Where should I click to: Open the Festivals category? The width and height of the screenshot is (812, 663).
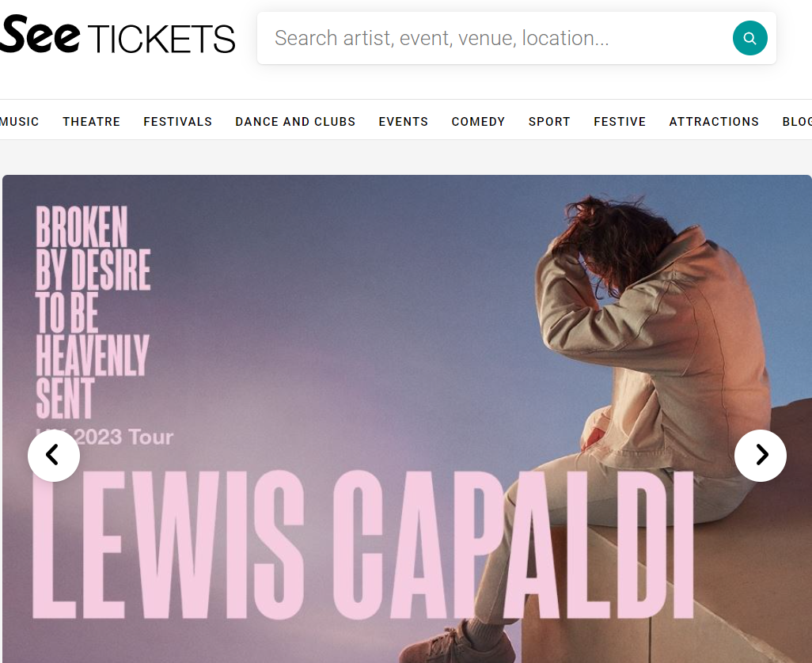coord(177,122)
